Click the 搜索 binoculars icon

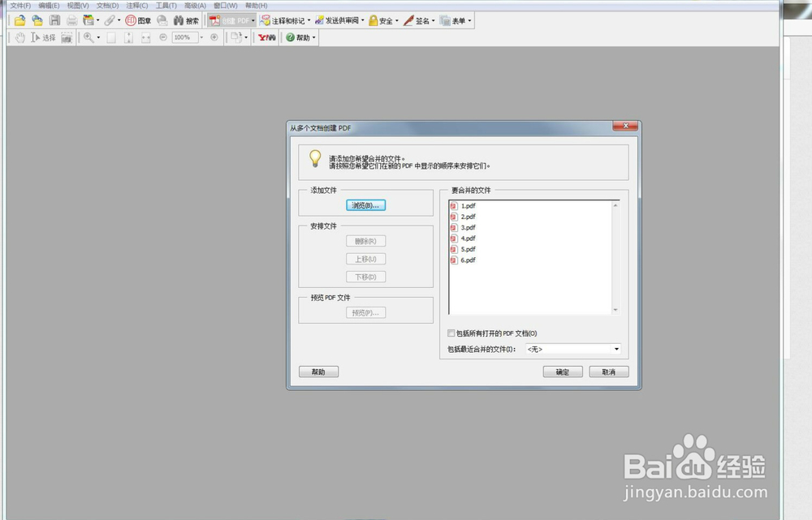click(x=179, y=21)
